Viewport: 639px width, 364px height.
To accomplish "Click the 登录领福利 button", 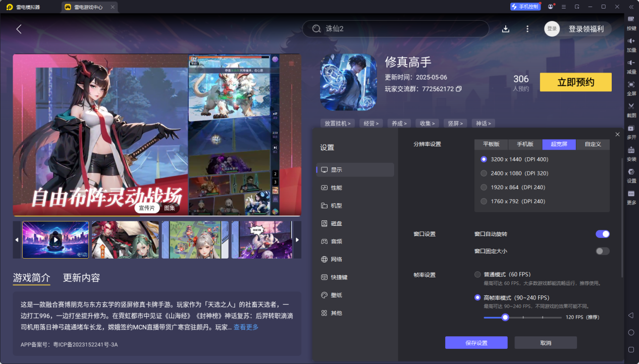I will [586, 29].
